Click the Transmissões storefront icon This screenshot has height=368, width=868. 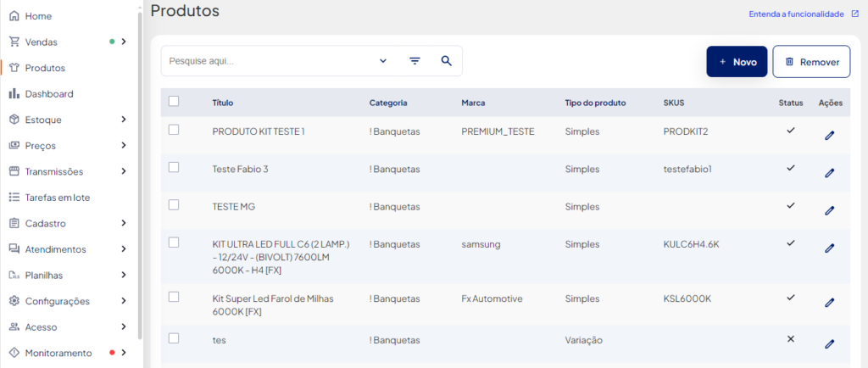[14, 171]
